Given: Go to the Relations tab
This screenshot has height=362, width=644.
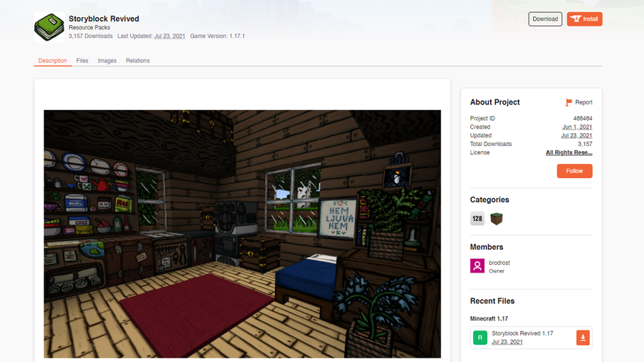Looking at the screenshot, I should [x=137, y=61].
